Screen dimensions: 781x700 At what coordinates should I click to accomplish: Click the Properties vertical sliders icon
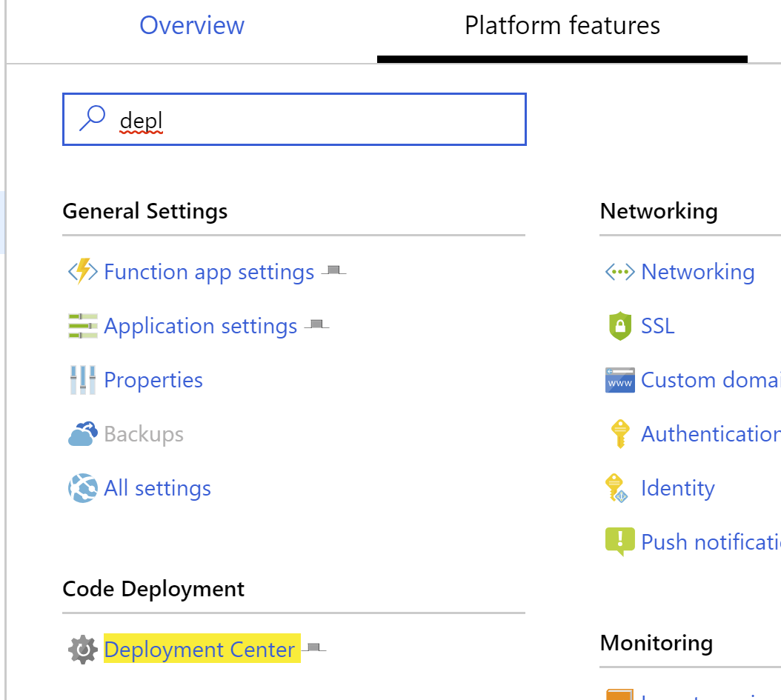click(82, 379)
